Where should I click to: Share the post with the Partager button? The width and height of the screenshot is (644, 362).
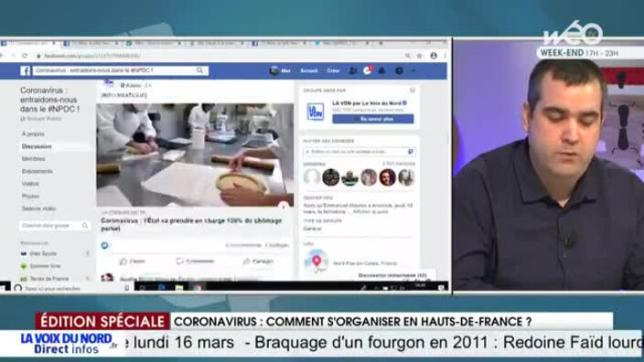click(x=258, y=261)
